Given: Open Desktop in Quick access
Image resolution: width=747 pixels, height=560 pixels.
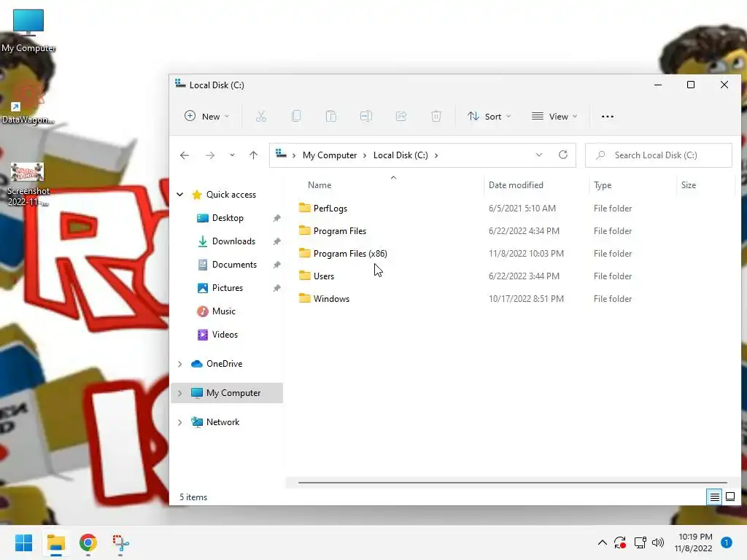Looking at the screenshot, I should [228, 218].
